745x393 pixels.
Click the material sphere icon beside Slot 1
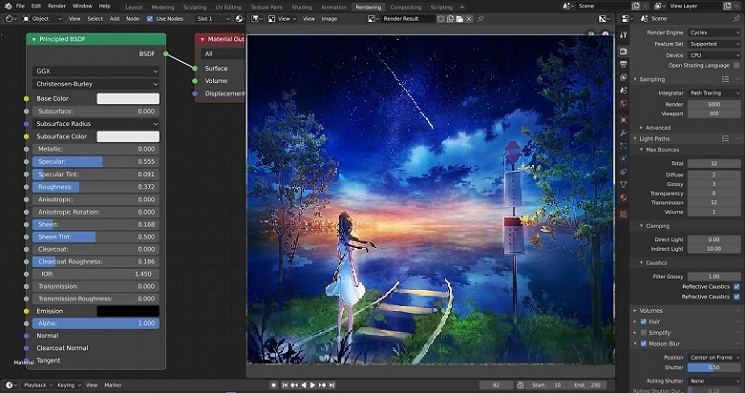click(x=239, y=19)
